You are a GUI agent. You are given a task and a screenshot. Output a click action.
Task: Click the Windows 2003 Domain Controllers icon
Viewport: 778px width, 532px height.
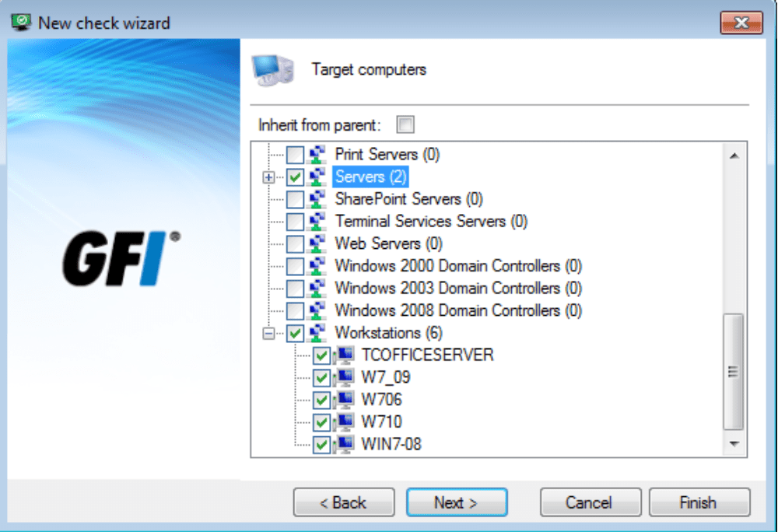[317, 289]
